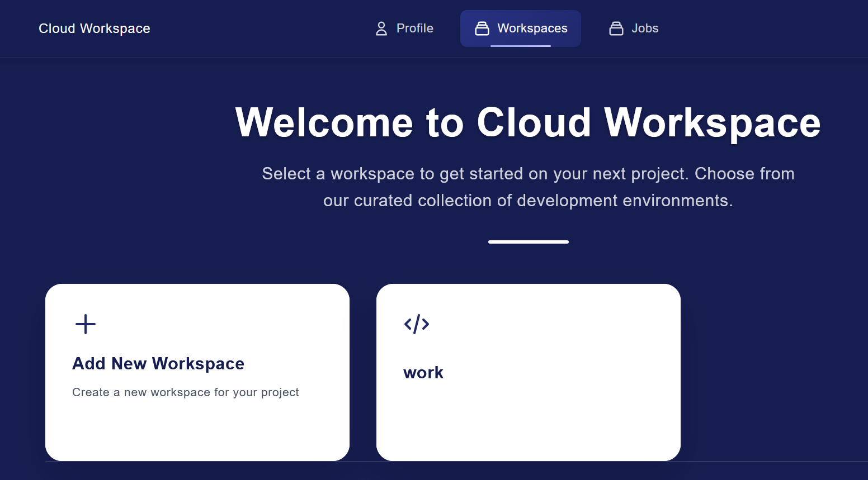Open the workspace titled "work"
The image size is (868, 480).
click(x=423, y=373)
